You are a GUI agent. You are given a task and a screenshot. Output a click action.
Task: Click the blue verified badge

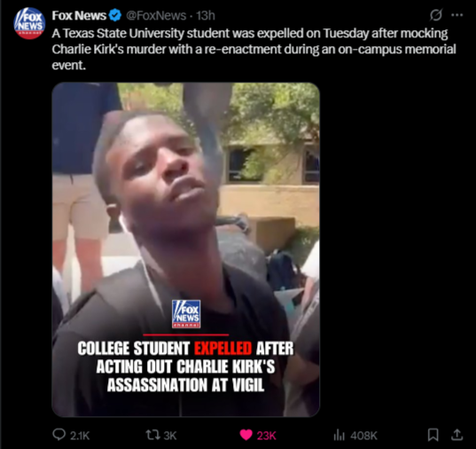pos(115,15)
